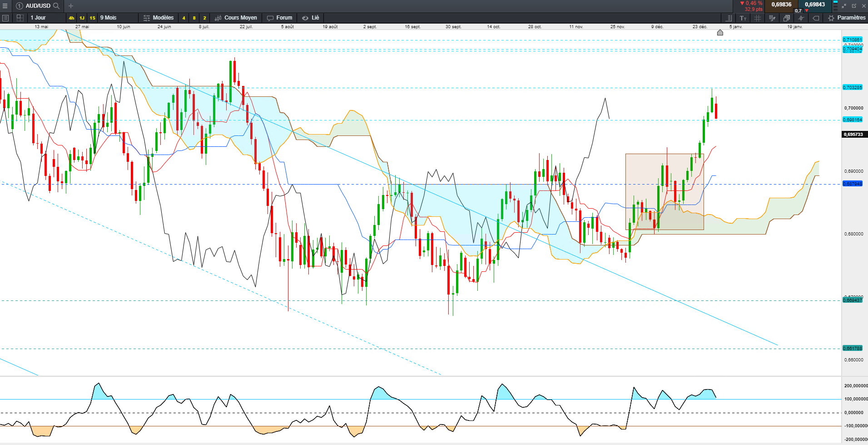Open the Cours Moyen price type menu
Screen dimensions: 868x445
click(236, 18)
